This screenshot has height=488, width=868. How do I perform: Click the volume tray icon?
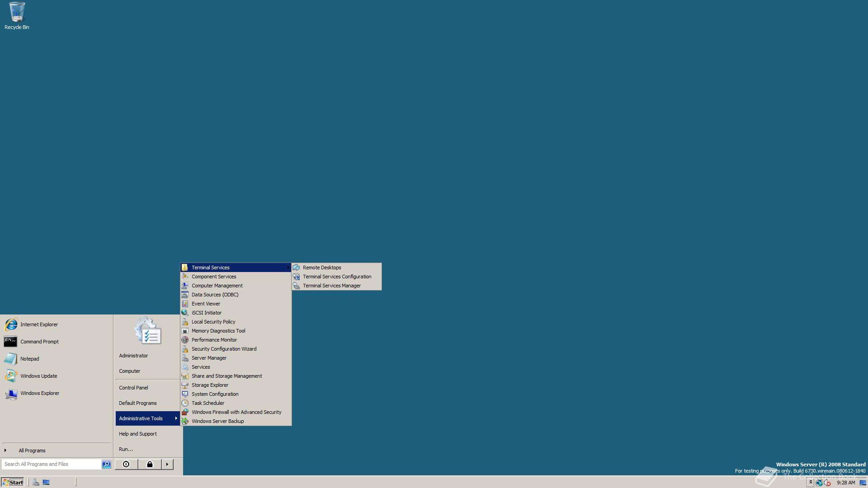[827, 483]
